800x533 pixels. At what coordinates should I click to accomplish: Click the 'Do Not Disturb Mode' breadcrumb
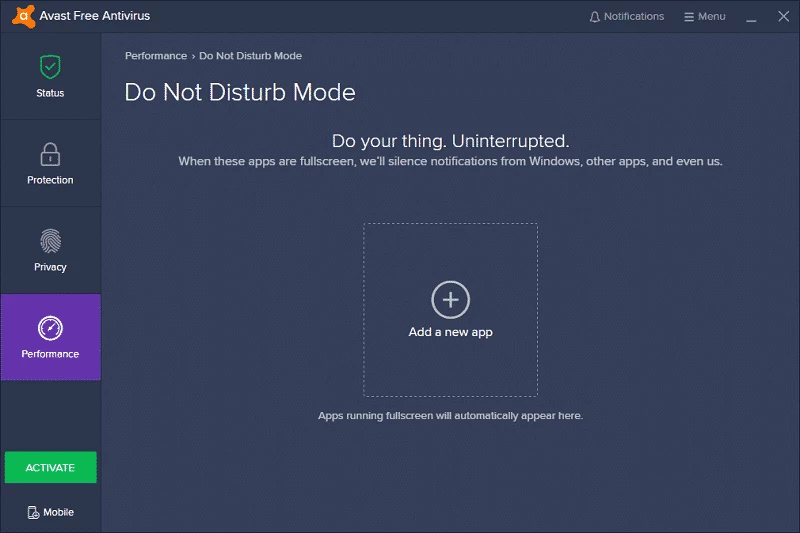pyautogui.click(x=250, y=56)
